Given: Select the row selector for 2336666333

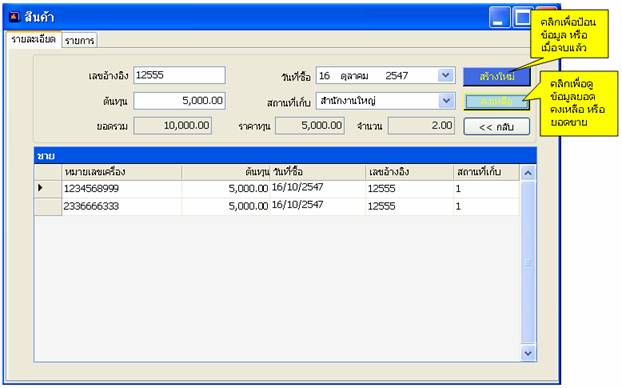Looking at the screenshot, I should [48, 206].
